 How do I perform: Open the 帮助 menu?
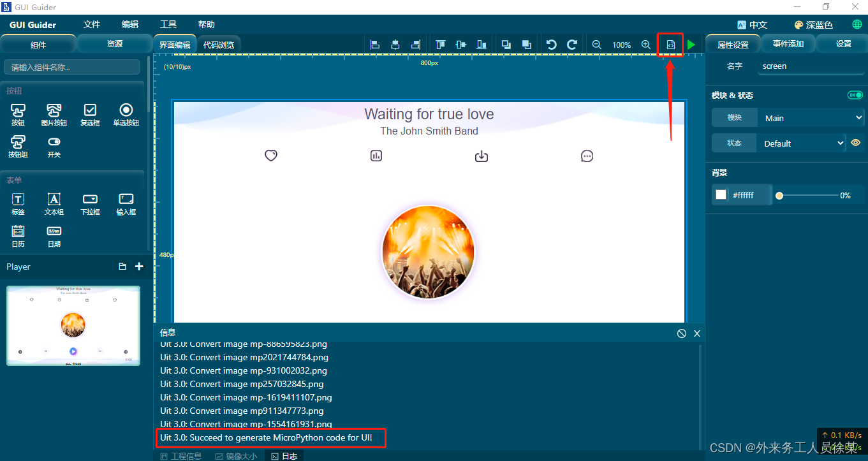point(207,24)
